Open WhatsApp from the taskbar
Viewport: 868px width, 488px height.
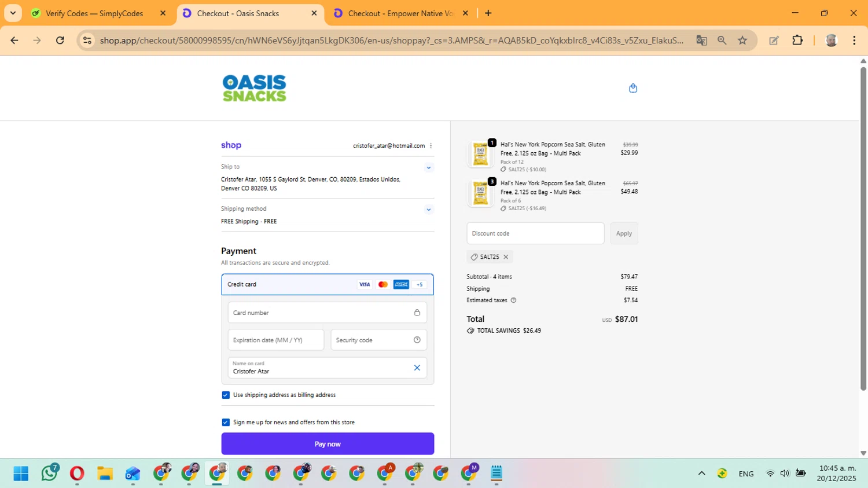point(49,474)
